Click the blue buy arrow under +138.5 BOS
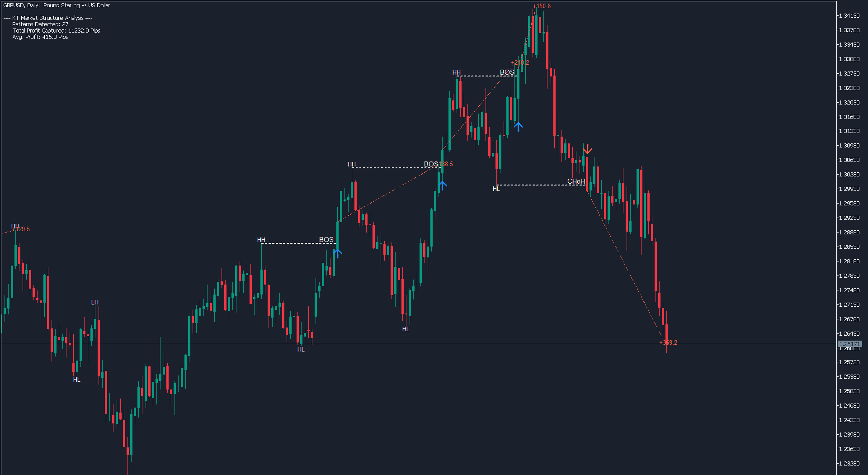This screenshot has height=475, width=868. (x=442, y=185)
